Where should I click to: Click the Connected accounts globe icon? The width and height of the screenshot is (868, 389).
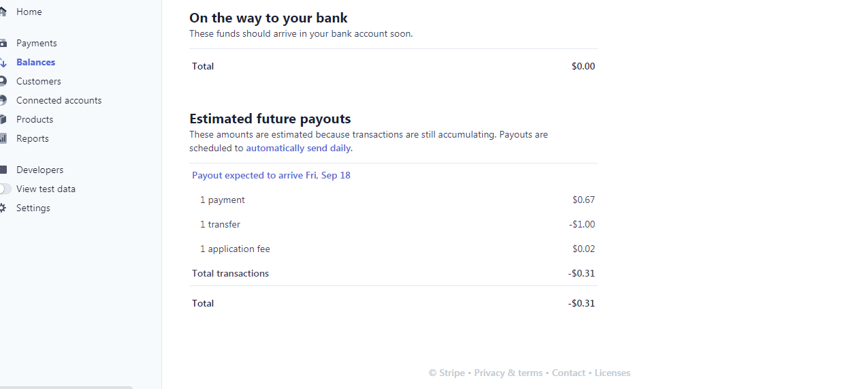3,100
